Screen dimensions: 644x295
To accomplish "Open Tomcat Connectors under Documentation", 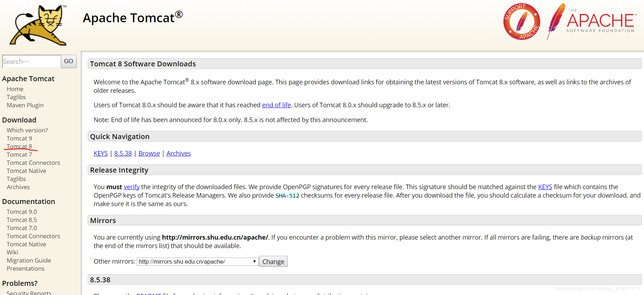I will [33, 236].
